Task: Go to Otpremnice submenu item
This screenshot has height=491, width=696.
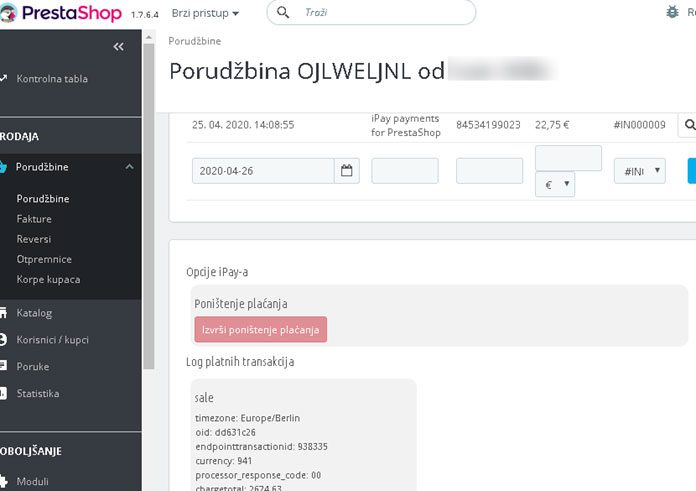Action: point(44,259)
